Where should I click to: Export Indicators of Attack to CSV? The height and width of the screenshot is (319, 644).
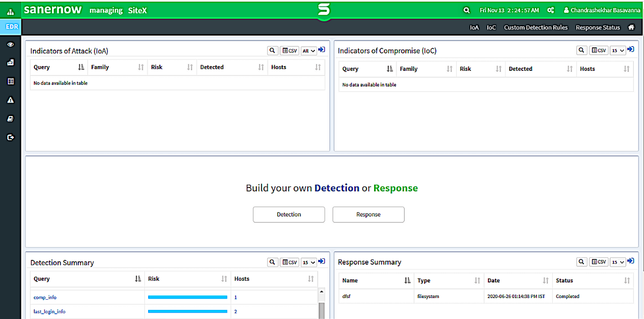tap(290, 50)
